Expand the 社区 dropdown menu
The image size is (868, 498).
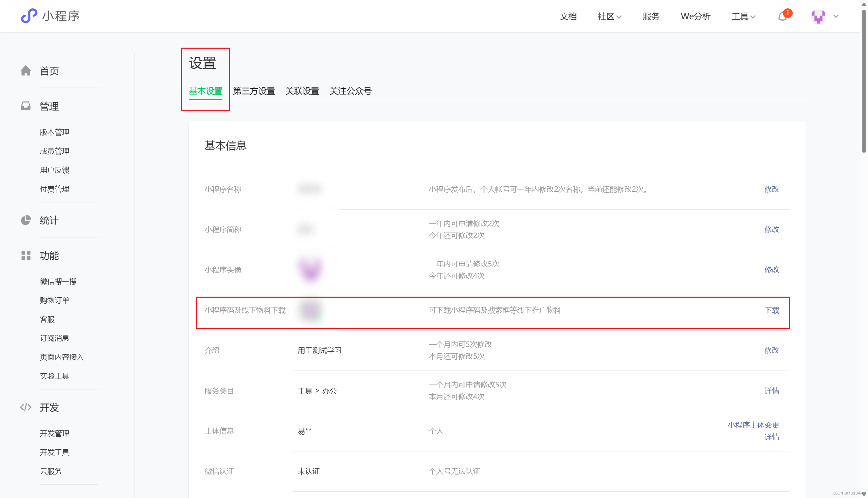609,16
